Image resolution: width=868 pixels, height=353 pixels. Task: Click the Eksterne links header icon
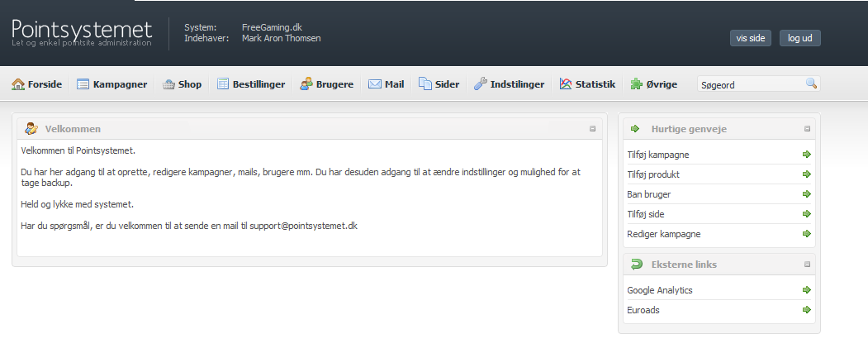[x=637, y=265]
